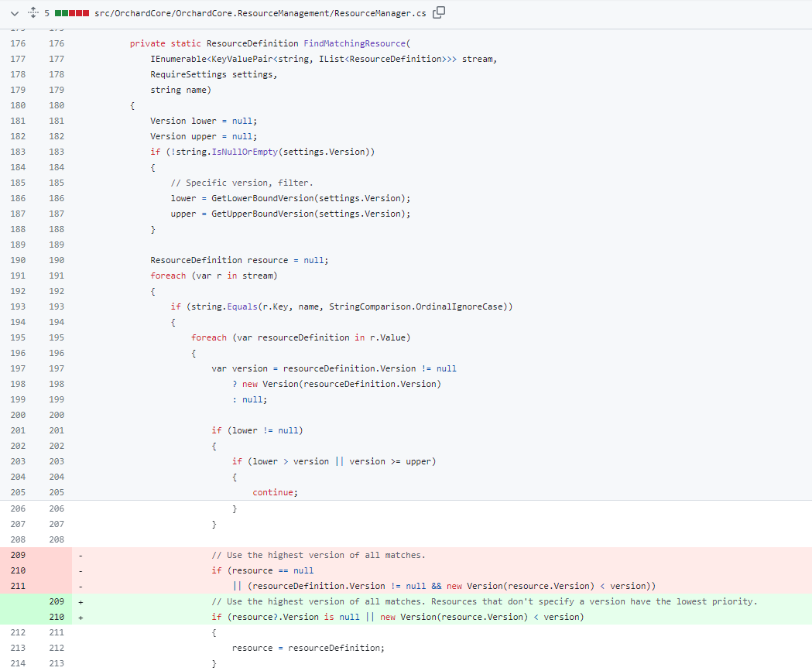Image resolution: width=812 pixels, height=671 pixels.
Task: Click the 'resource = resourceDefinition;' line
Action: 308,649
